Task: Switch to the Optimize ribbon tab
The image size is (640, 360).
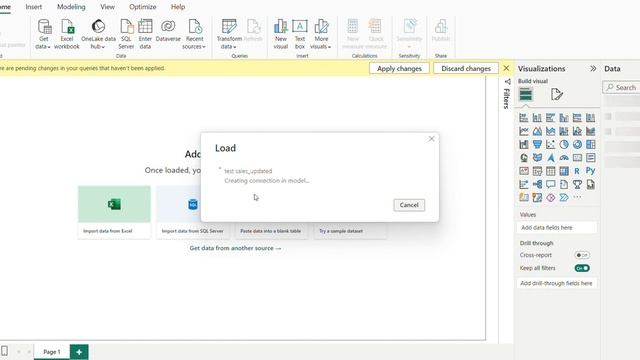Action: click(142, 7)
